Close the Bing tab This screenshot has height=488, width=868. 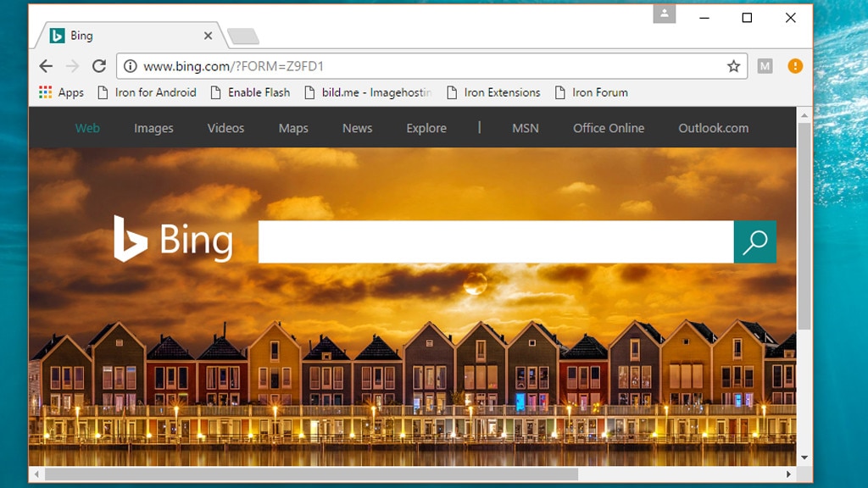point(209,36)
